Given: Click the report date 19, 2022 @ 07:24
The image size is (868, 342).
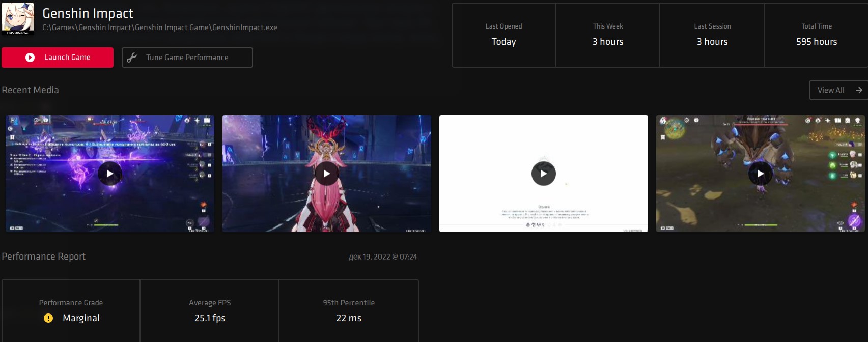Looking at the screenshot, I should [x=383, y=257].
